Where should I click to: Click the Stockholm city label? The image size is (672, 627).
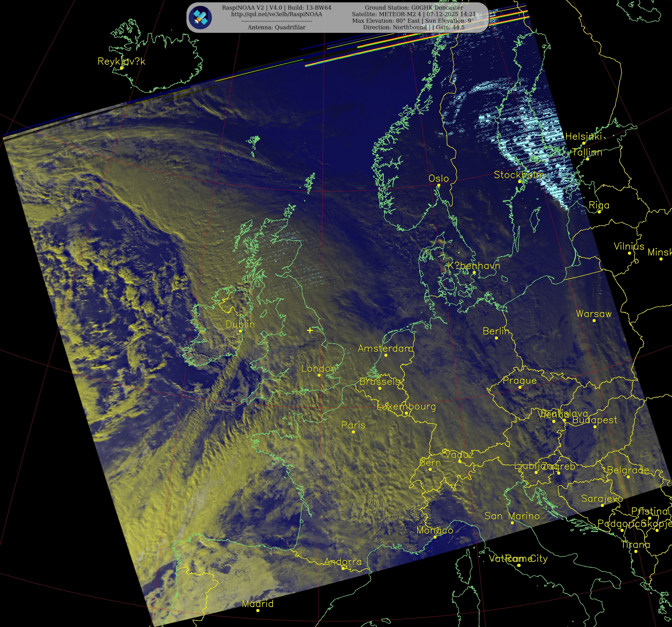coord(519,175)
